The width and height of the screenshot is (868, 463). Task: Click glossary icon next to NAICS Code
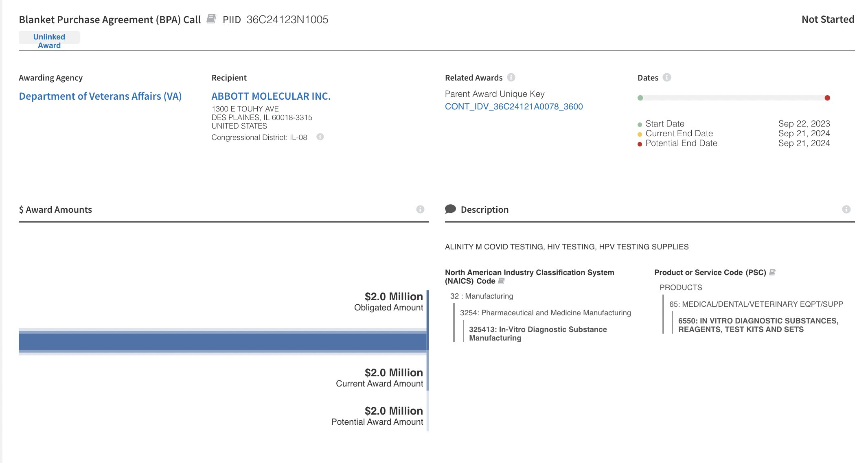(501, 281)
